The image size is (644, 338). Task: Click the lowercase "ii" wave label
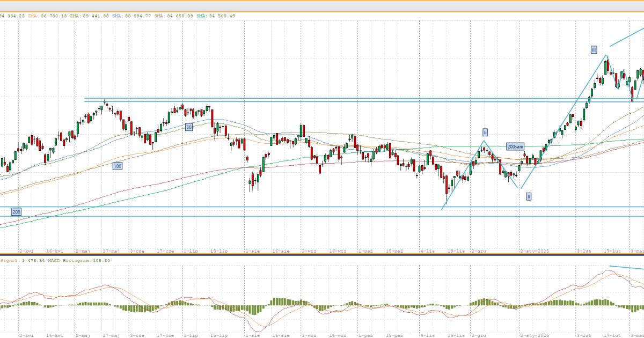485,132
